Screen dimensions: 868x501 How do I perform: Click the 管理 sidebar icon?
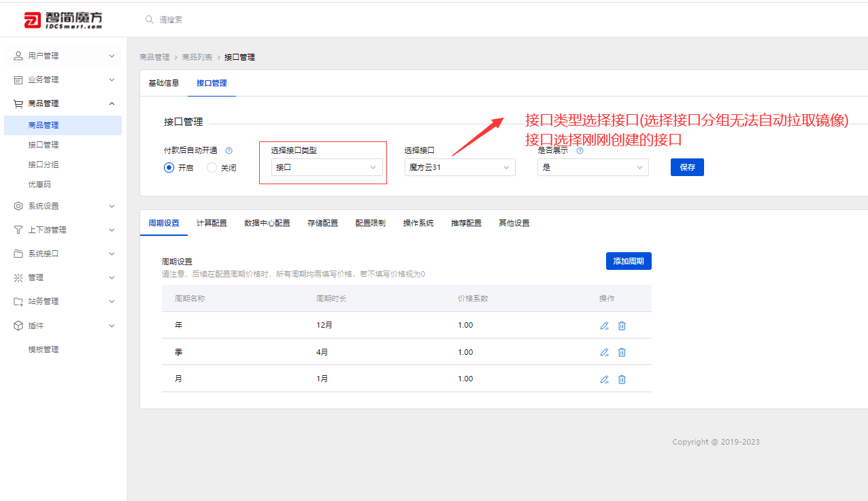(x=18, y=277)
